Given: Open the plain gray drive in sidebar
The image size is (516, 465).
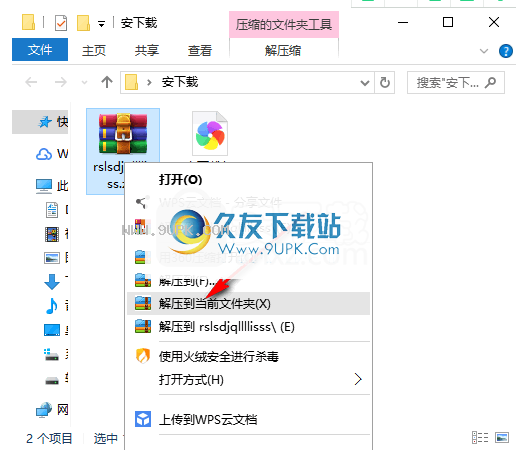Looking at the screenshot, I should pyautogui.click(x=52, y=380).
